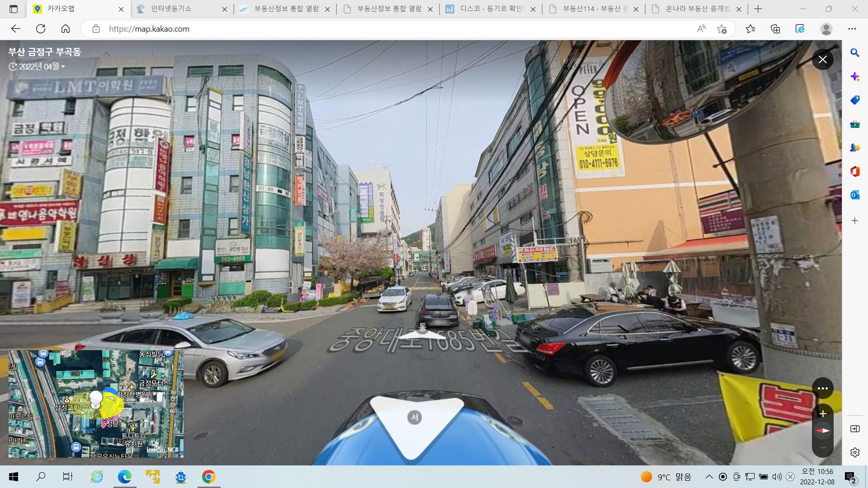The width and height of the screenshot is (868, 488).
Task: Close the 인터넷등기소 tab
Action: [224, 9]
